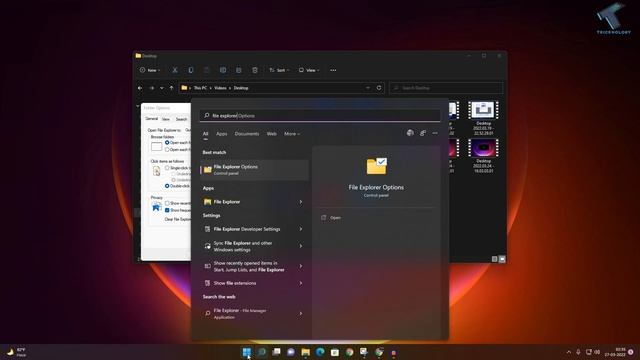
Task: Switch to the All search tab
Action: click(x=205, y=134)
